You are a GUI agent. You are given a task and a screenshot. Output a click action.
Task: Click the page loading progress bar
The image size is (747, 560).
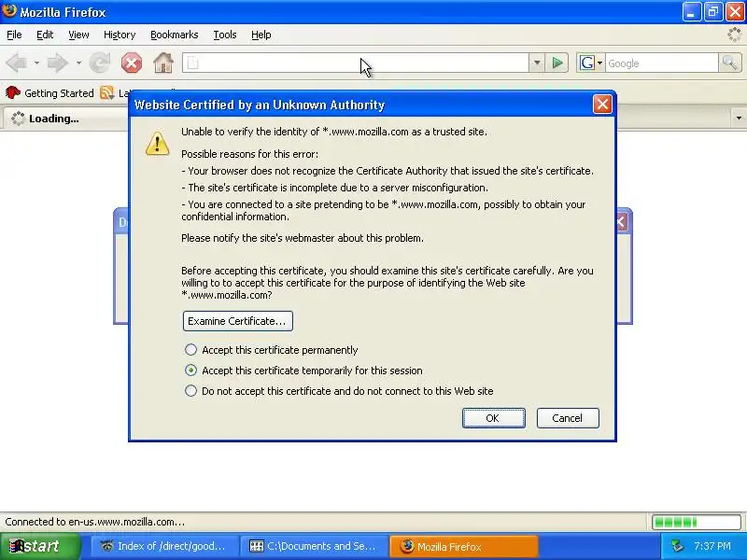(x=696, y=522)
